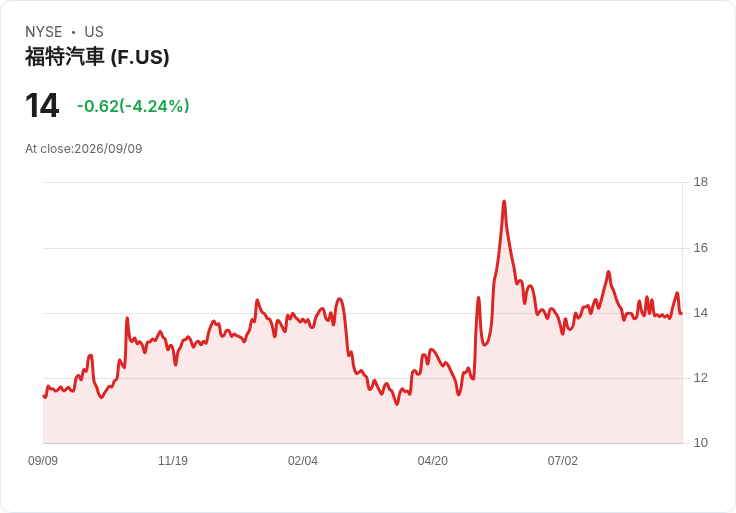Click the chart's lowest trough before 04/20
This screenshot has height=513, width=736.
(x=397, y=404)
